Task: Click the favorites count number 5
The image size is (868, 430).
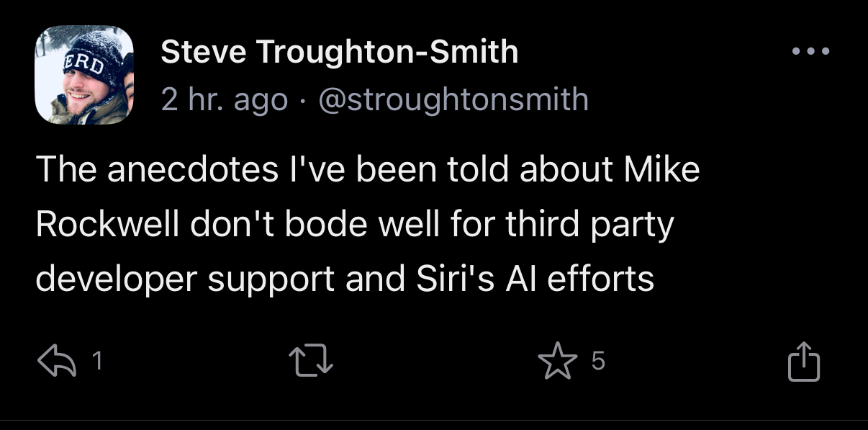Action: pos(597,362)
